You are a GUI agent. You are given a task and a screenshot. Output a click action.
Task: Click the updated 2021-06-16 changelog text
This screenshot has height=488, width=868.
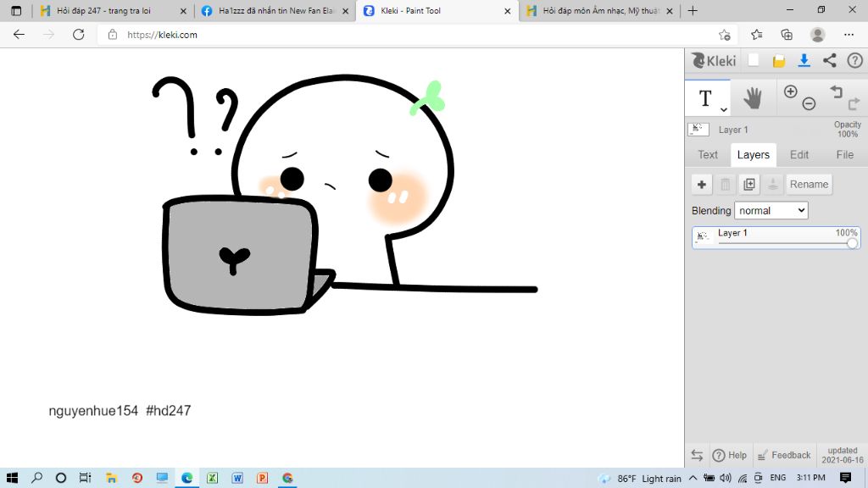click(842, 455)
